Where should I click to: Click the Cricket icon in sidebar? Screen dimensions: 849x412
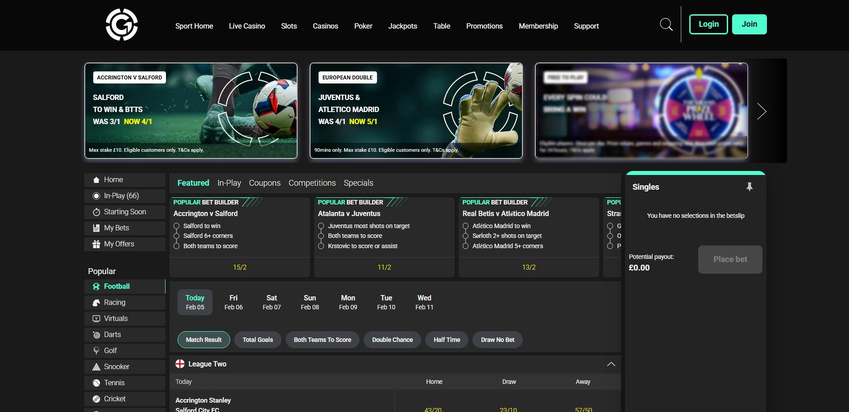(x=96, y=399)
